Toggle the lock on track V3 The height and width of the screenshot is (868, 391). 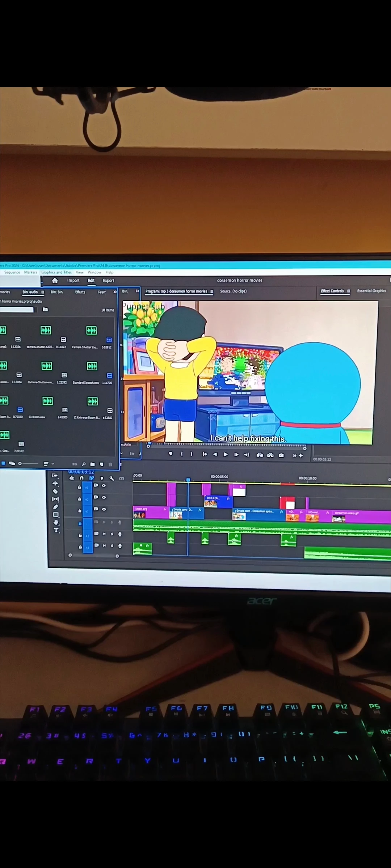[x=80, y=487]
